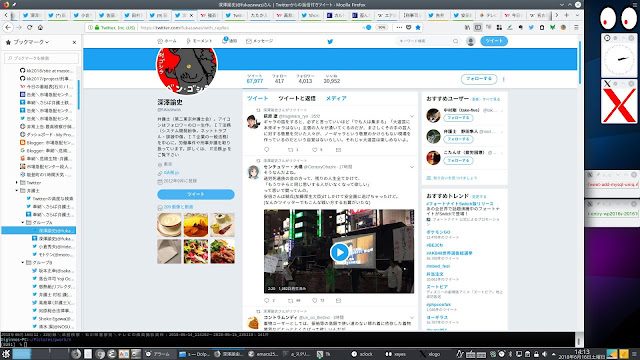640x360 pixels.
Task: Open the Twitterの高度な検索 bookmark
Action: tap(49, 198)
